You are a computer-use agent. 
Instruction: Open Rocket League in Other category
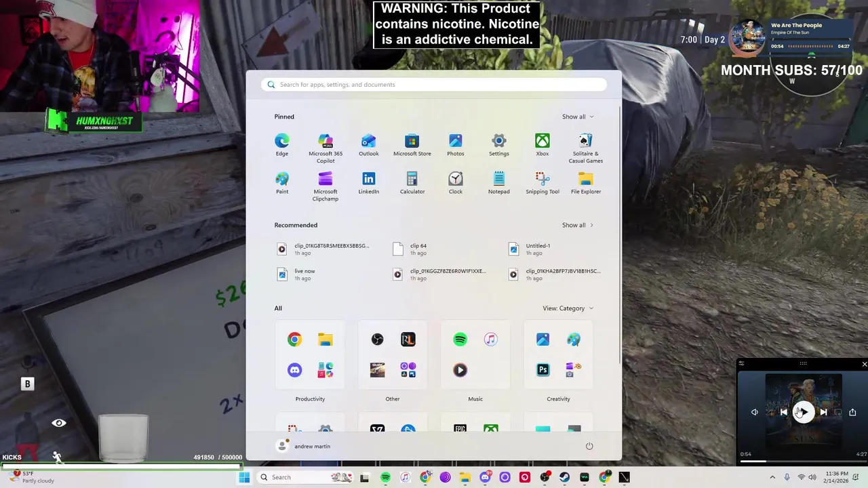click(408, 340)
